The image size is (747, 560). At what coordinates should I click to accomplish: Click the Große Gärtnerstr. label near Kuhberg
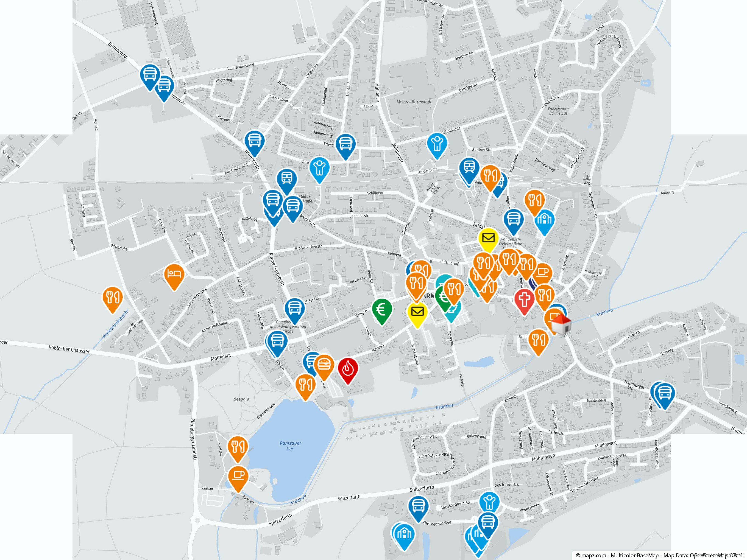pyautogui.click(x=309, y=247)
